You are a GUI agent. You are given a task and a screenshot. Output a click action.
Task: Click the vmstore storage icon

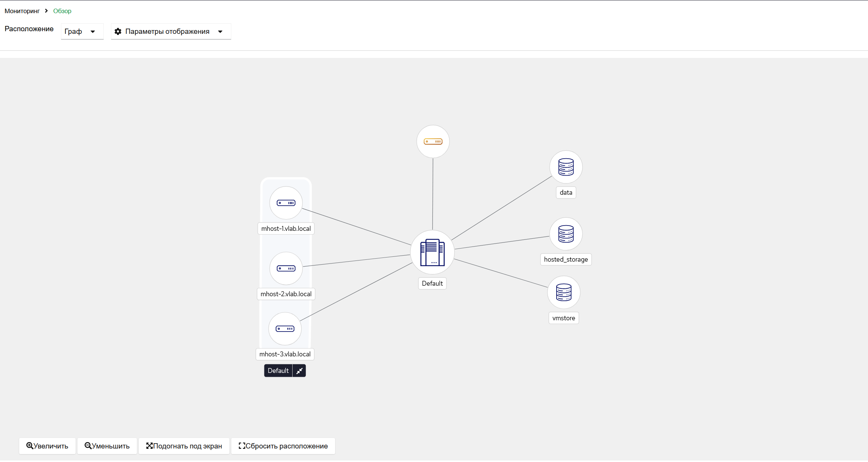pos(564,292)
